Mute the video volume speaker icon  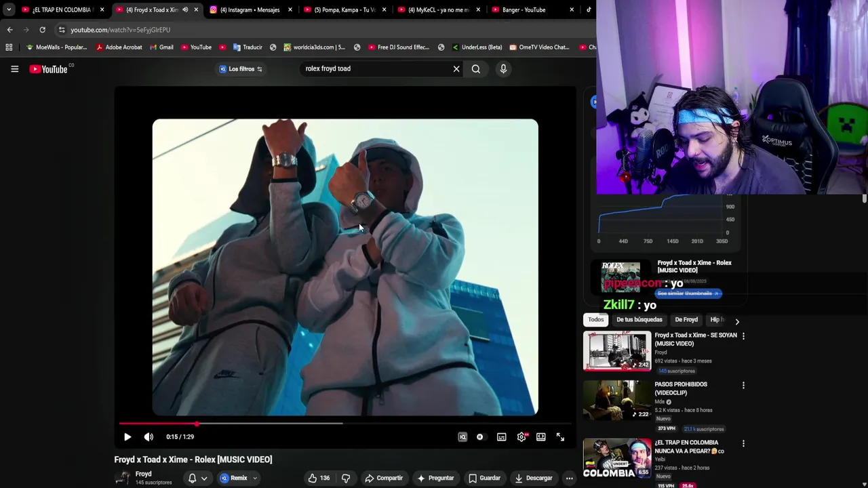[149, 437]
